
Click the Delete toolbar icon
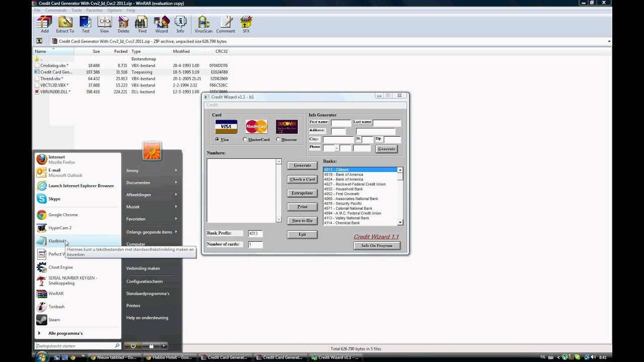(123, 24)
